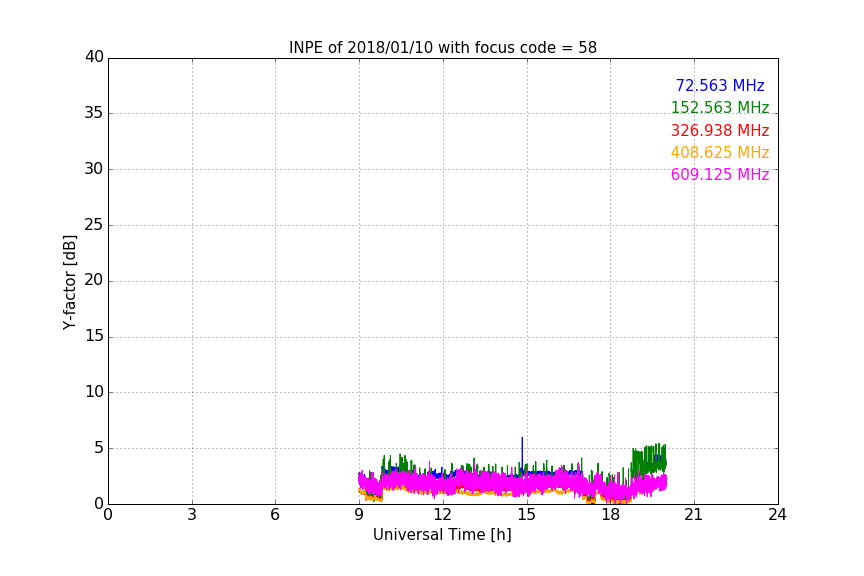Screen dimensions: 864x576
Task: Select the orange 408.625 MHz legend label
Action: (x=720, y=152)
